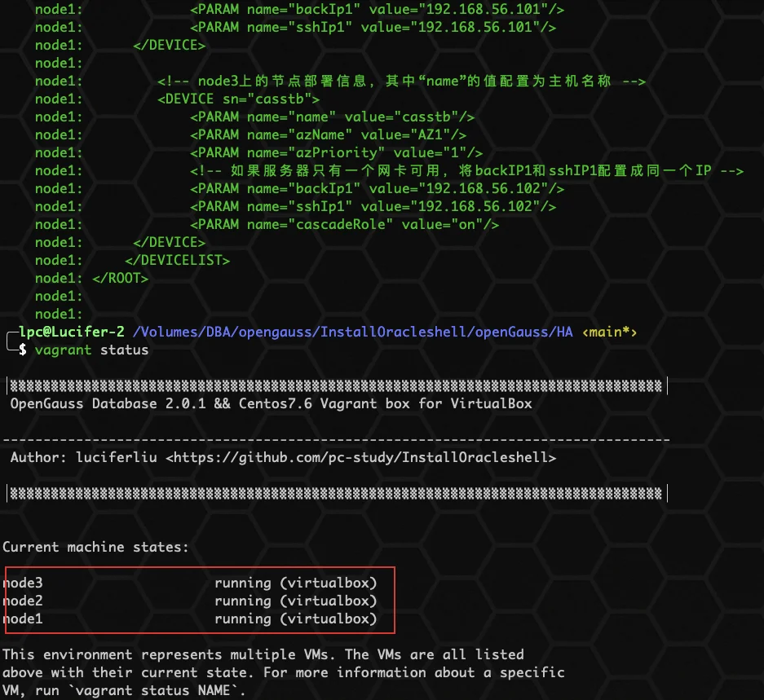Click the node3 deployment info comment line

(x=401, y=81)
